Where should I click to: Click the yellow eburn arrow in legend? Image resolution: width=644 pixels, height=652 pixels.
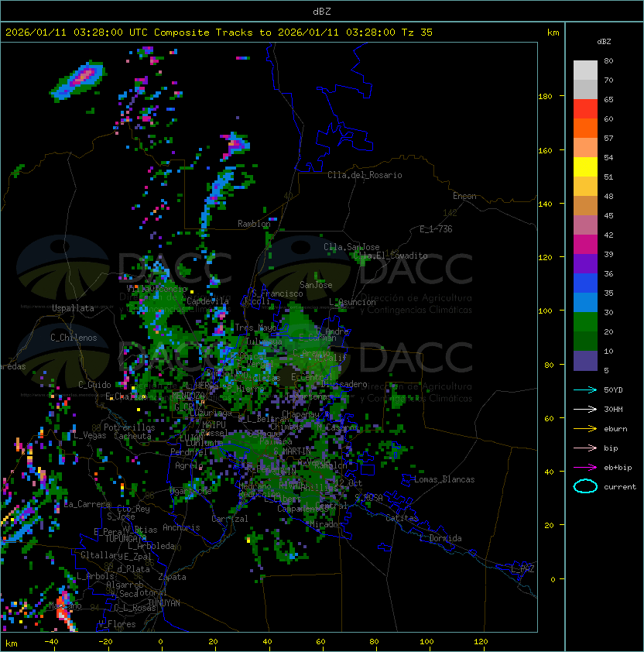(585, 428)
